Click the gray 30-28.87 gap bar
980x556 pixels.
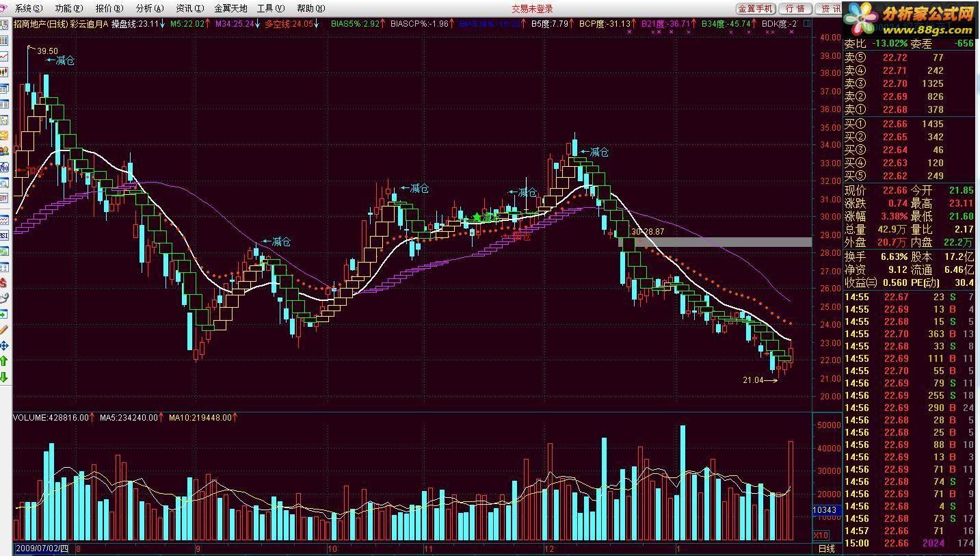(715, 242)
